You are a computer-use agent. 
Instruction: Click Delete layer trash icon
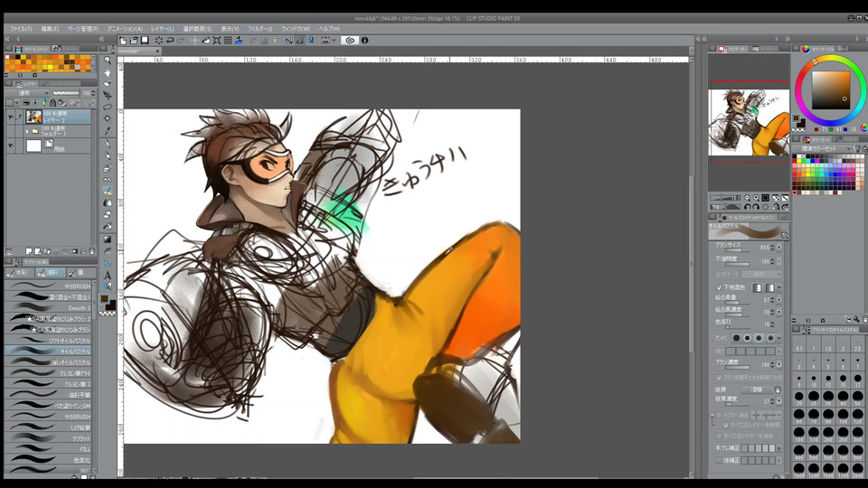pos(92,251)
